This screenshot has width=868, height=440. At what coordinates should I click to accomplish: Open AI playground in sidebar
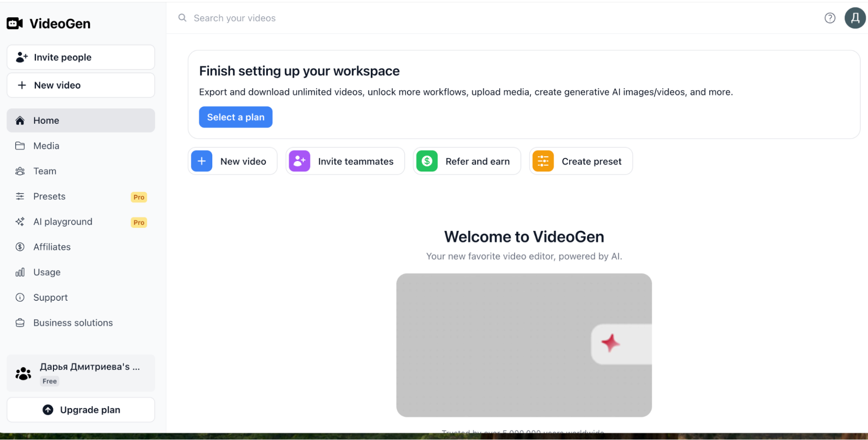(63, 222)
